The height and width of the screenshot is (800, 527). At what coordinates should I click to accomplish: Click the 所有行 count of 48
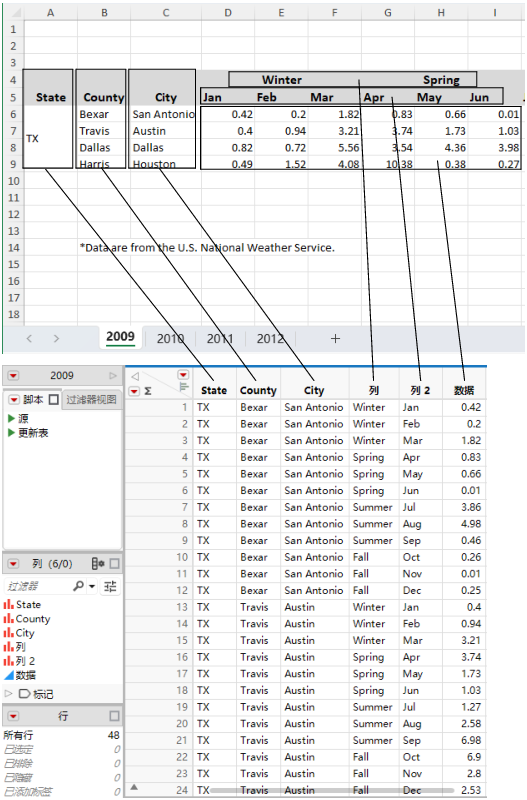(x=113, y=735)
